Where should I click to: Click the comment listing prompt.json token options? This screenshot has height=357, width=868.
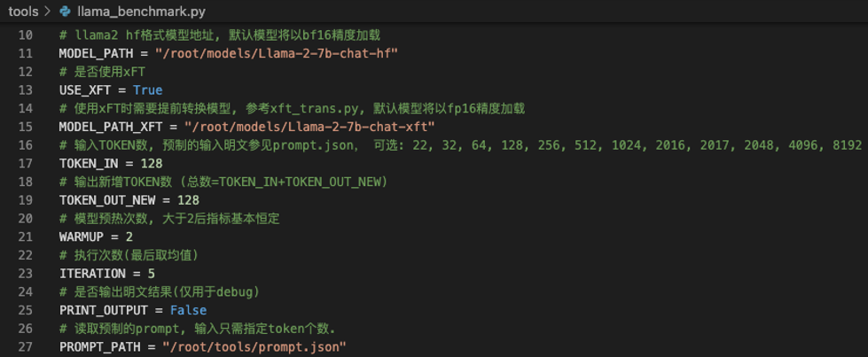coord(460,145)
